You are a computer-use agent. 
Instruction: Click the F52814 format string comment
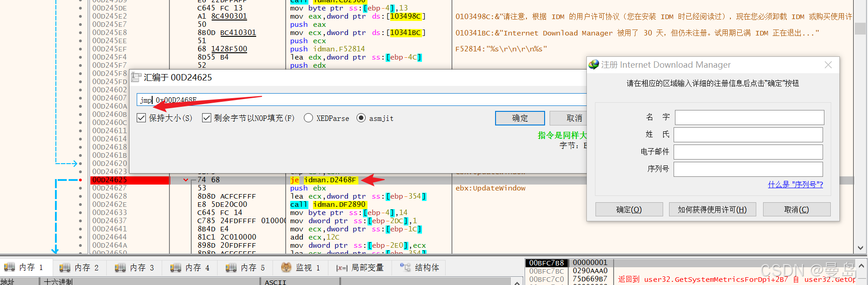[x=501, y=49]
